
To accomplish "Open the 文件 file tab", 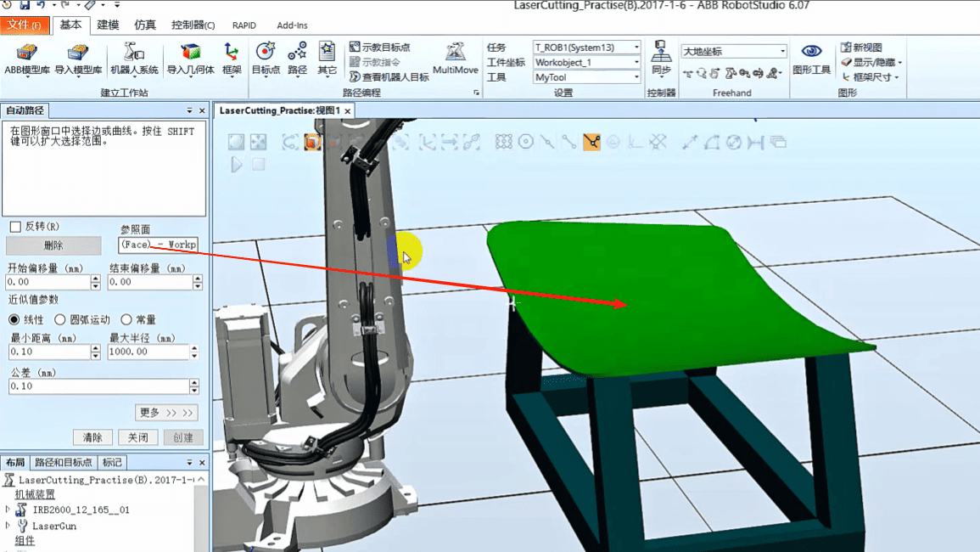I will point(25,25).
